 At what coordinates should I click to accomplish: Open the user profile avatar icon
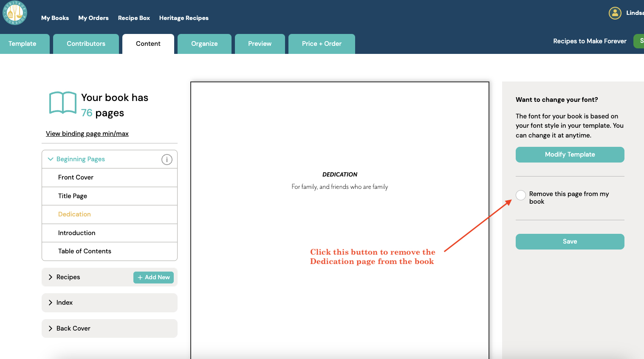[x=615, y=13]
